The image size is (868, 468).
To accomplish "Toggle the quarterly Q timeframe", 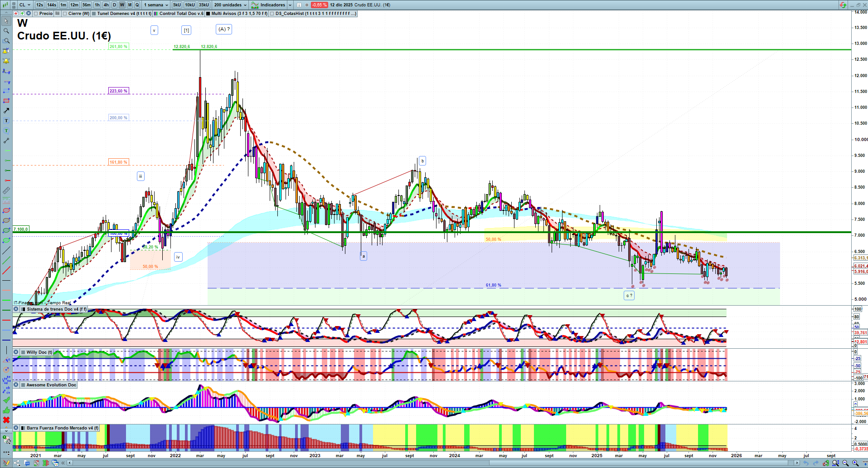I will (137, 5).
